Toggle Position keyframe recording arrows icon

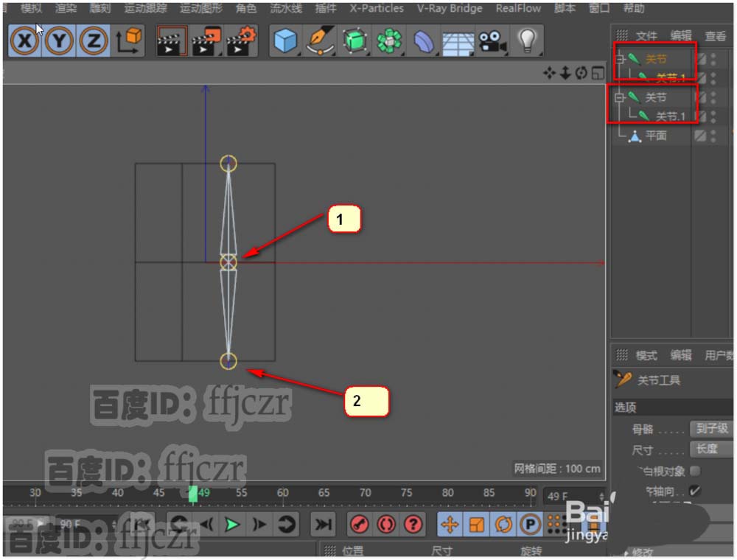pos(450,525)
